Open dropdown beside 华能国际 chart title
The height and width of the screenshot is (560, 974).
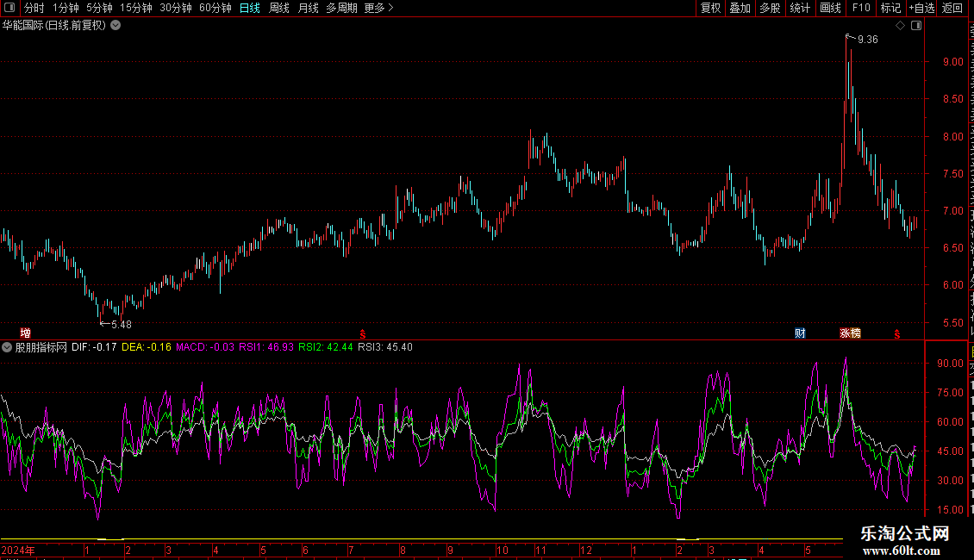click(x=116, y=26)
